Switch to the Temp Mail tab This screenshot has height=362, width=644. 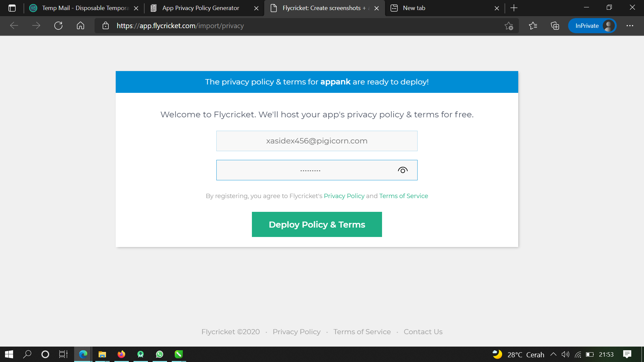84,8
